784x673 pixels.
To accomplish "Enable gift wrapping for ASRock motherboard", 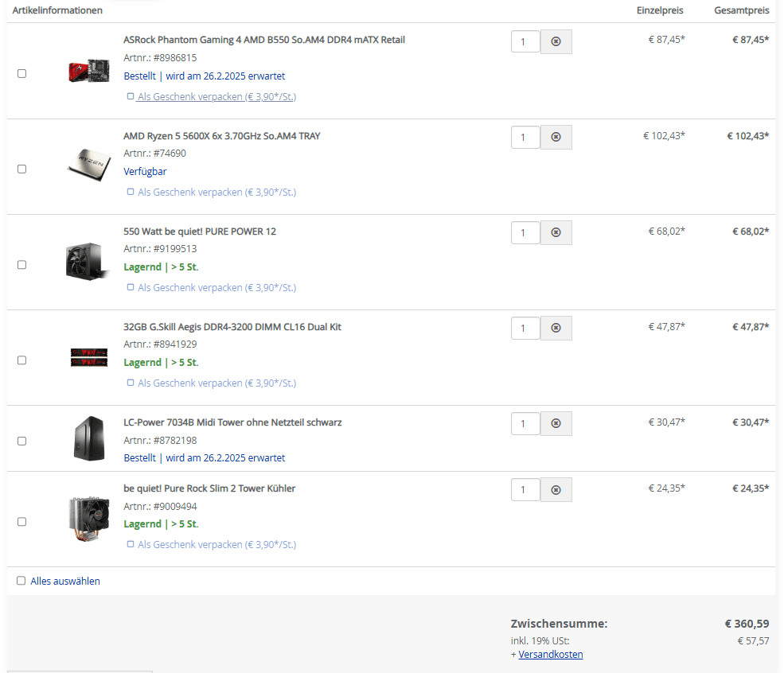I will point(131,96).
